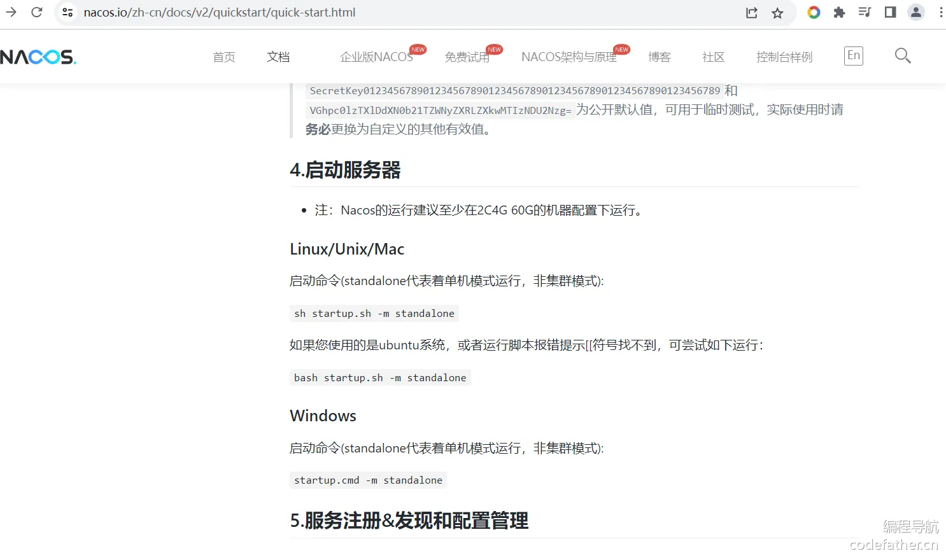Open the 控制台样例 navigation item
946x560 pixels.
784,57
